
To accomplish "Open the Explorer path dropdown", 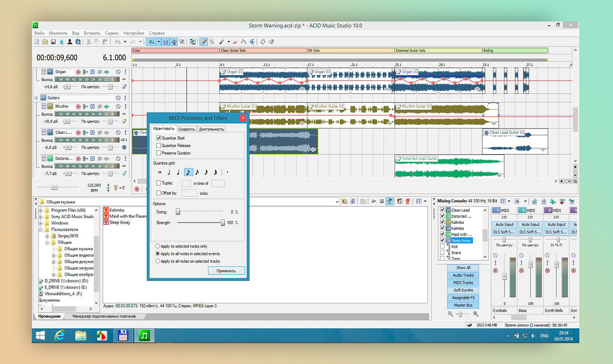I will click(x=336, y=202).
